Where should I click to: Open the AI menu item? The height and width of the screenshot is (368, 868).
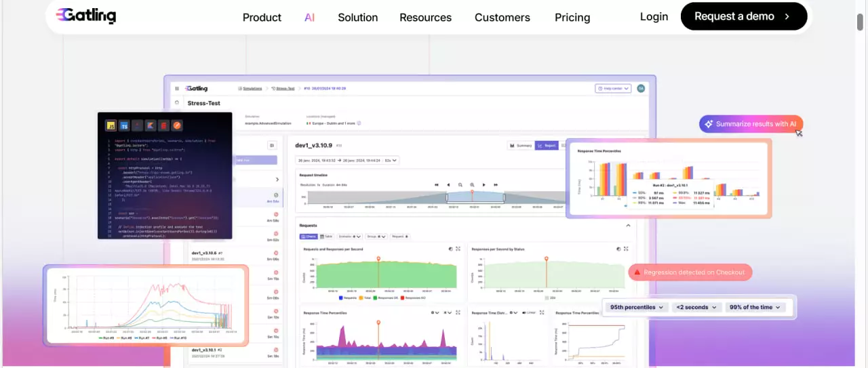tap(309, 18)
